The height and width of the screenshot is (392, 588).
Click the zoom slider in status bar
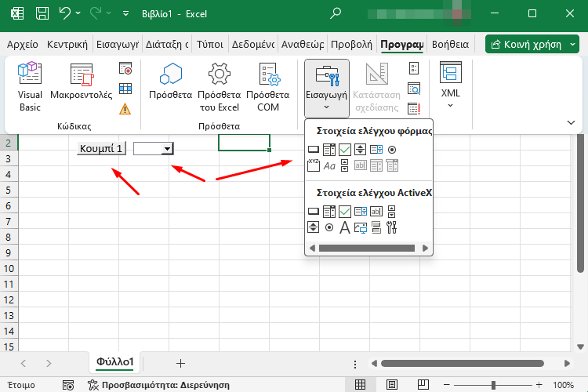493,385
